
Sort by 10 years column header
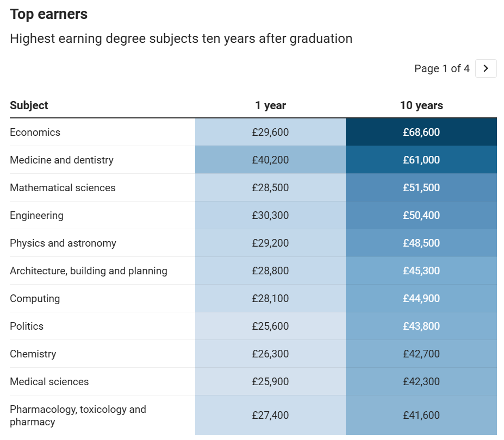click(x=421, y=105)
